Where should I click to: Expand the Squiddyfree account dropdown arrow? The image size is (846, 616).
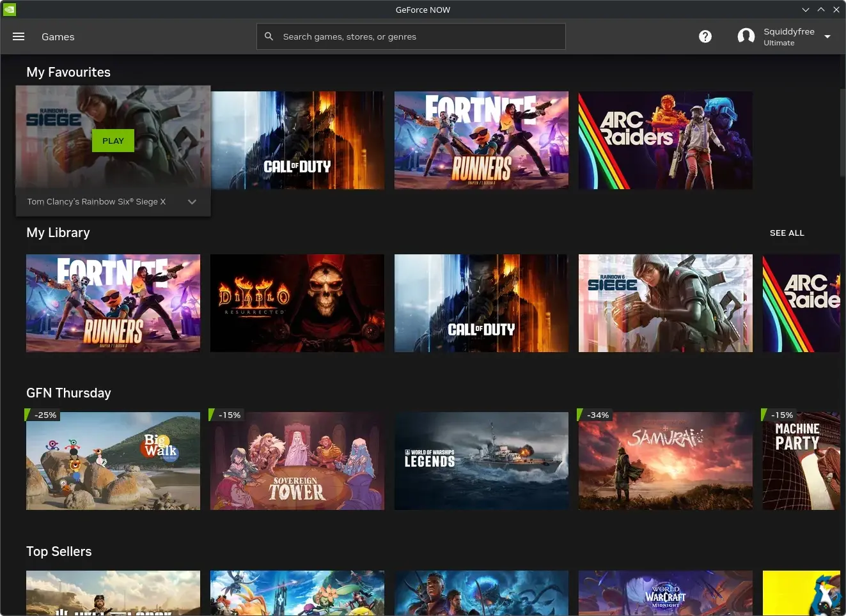point(827,36)
